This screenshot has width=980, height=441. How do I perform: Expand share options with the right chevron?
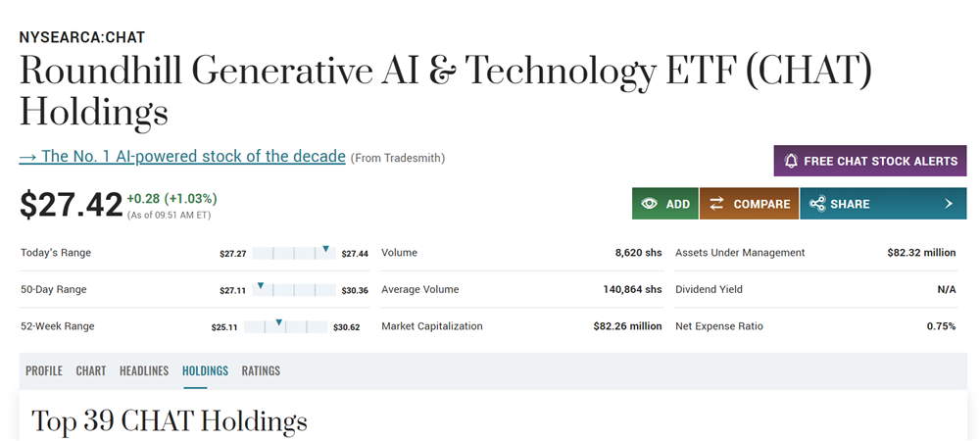click(949, 204)
